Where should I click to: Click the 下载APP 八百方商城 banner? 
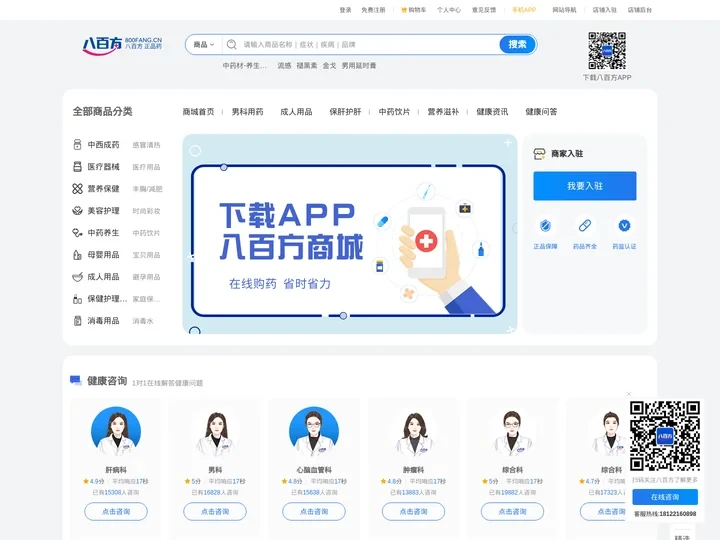[350, 234]
